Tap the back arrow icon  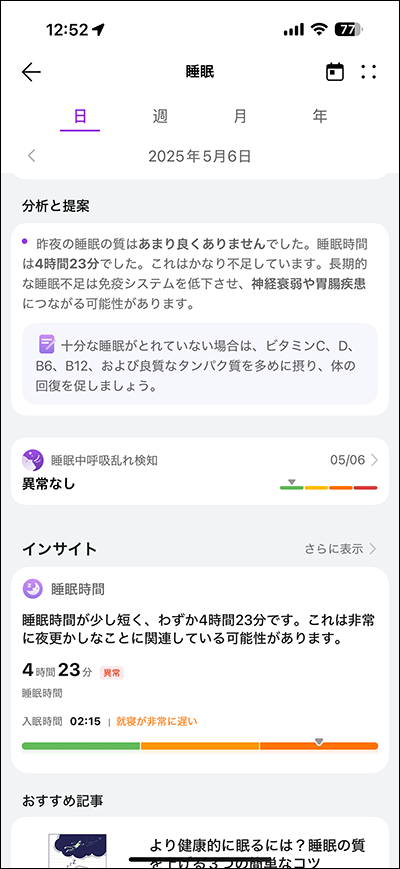coord(32,72)
